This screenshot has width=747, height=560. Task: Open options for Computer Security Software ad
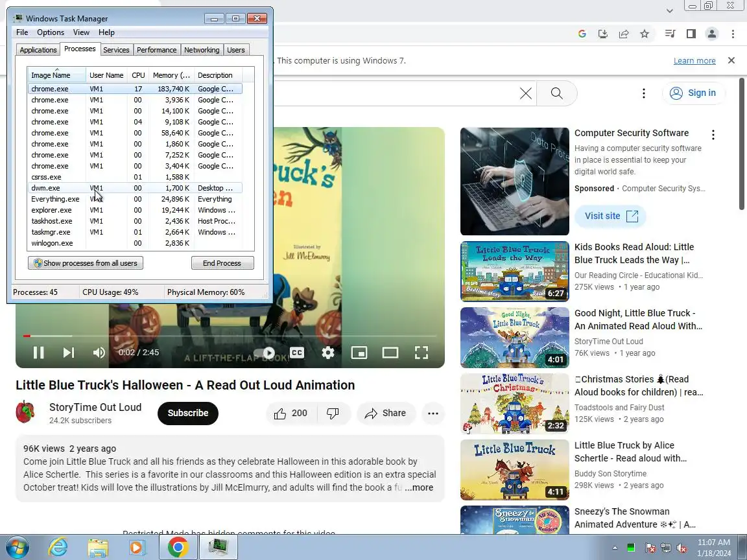pos(713,135)
